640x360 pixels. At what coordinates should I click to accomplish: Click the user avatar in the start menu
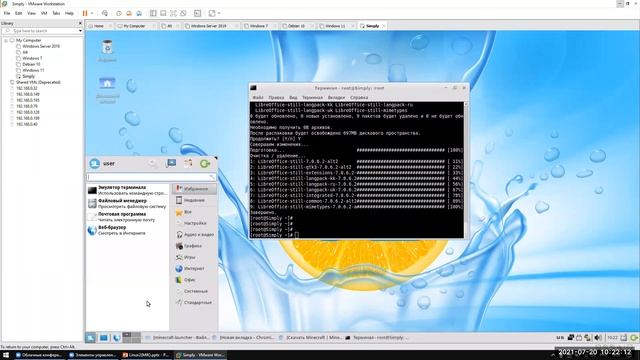coord(95,163)
